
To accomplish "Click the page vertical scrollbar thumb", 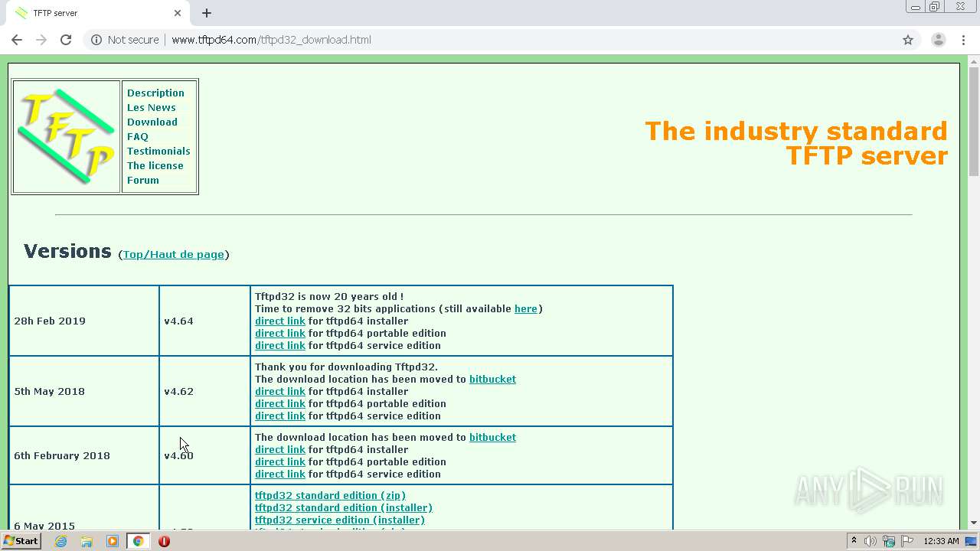I will (974, 121).
